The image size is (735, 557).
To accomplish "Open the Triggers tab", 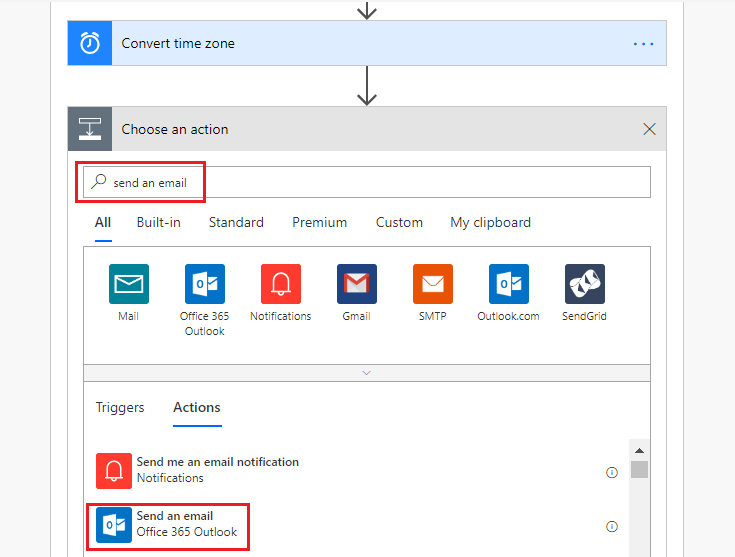I will [x=120, y=407].
